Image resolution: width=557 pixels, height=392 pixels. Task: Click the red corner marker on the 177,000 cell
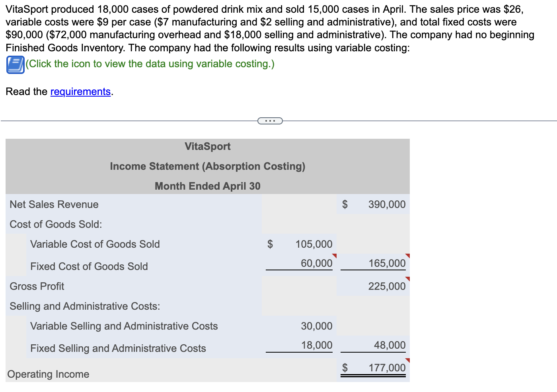(408, 360)
